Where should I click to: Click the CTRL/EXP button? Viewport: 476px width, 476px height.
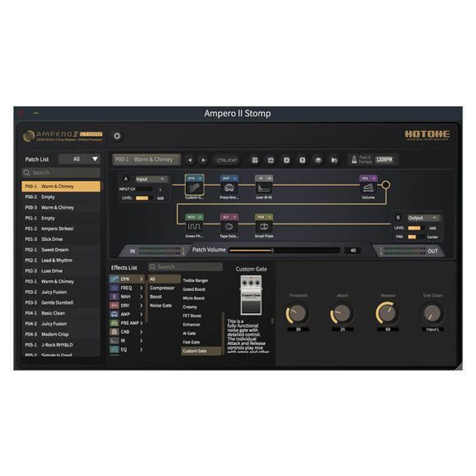227,160
